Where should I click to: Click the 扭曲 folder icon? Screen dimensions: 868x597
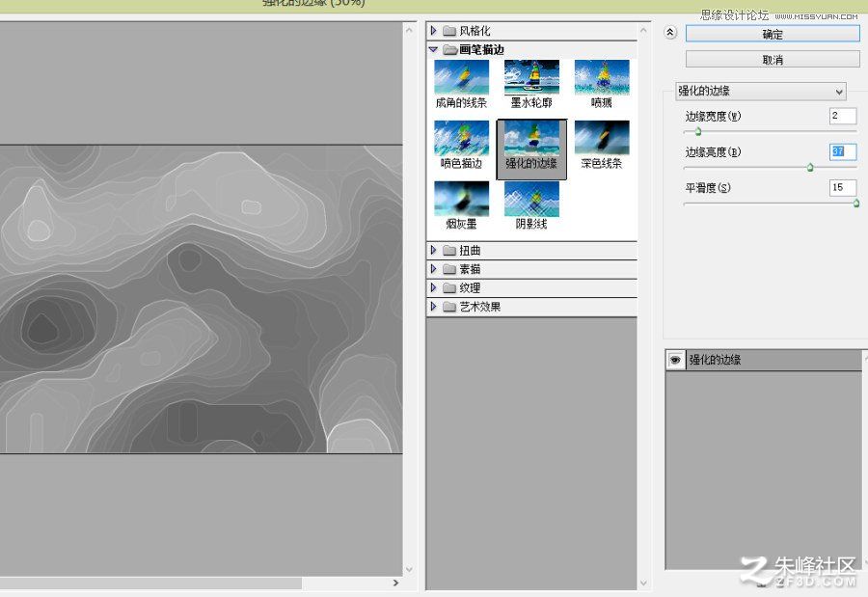449,251
